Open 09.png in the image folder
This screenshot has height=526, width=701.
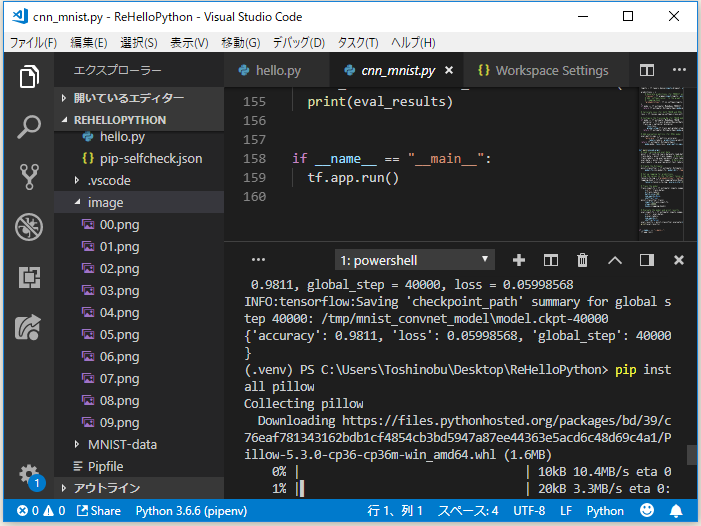(x=139, y=422)
